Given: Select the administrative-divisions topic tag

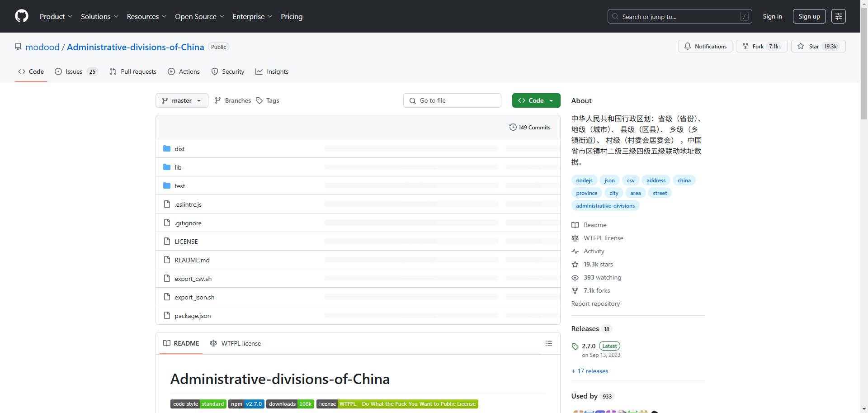Looking at the screenshot, I should pos(605,206).
